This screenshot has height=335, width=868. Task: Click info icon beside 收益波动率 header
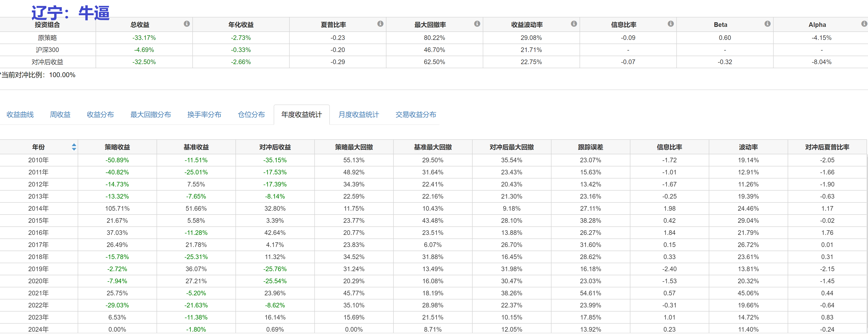click(x=574, y=24)
